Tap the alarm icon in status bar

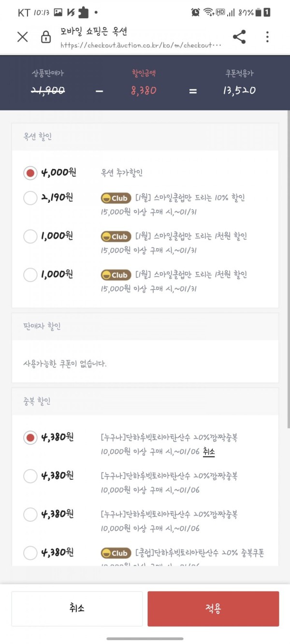(195, 13)
